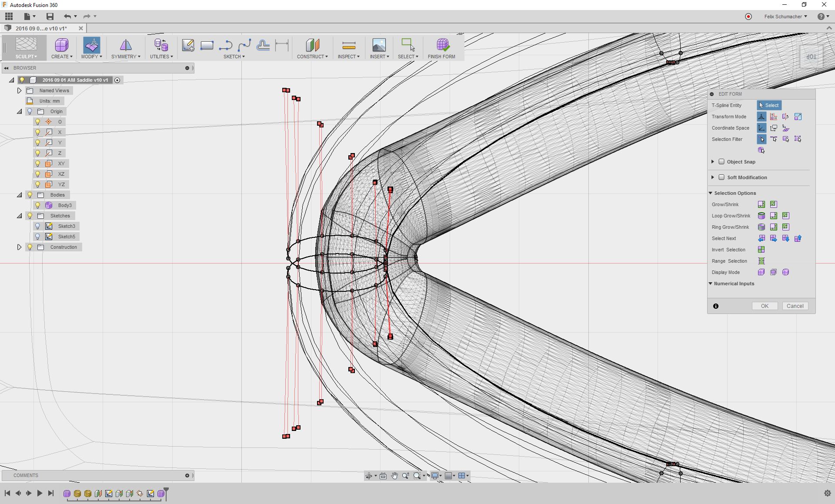Screen dimensions: 835x504
Task: Select the Pan tool in the navigation bar
Action: click(394, 475)
